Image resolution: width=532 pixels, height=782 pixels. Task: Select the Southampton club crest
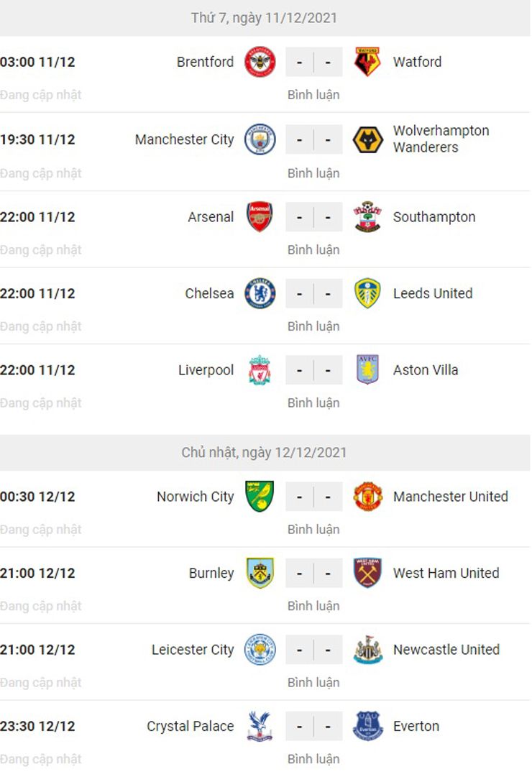pyautogui.click(x=367, y=217)
